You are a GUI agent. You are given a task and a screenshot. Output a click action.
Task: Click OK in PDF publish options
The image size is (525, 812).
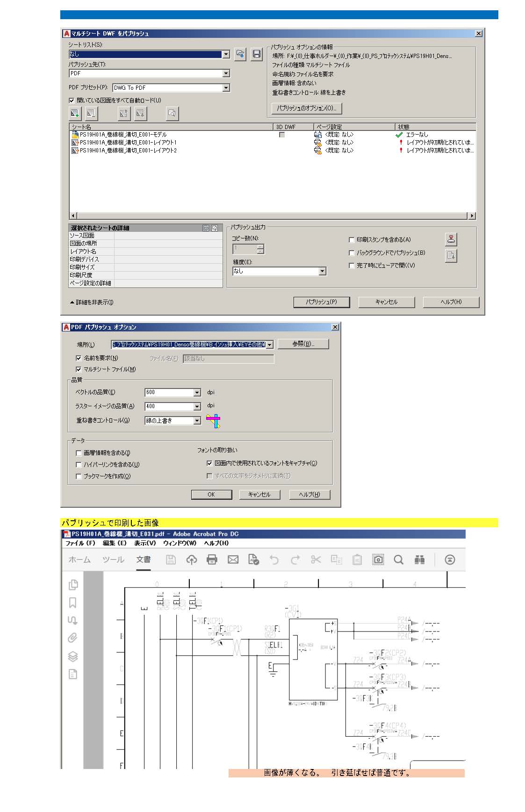pos(211,495)
